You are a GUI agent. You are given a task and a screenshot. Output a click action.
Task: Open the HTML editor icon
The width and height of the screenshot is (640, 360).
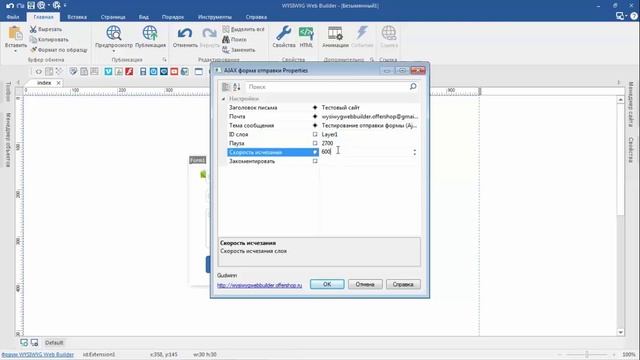[x=306, y=33]
